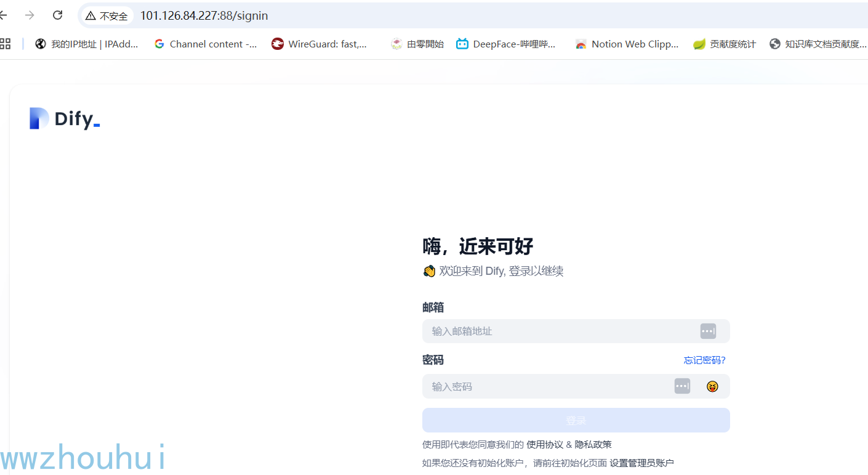Click the 设置管理员账户 link

click(641, 463)
